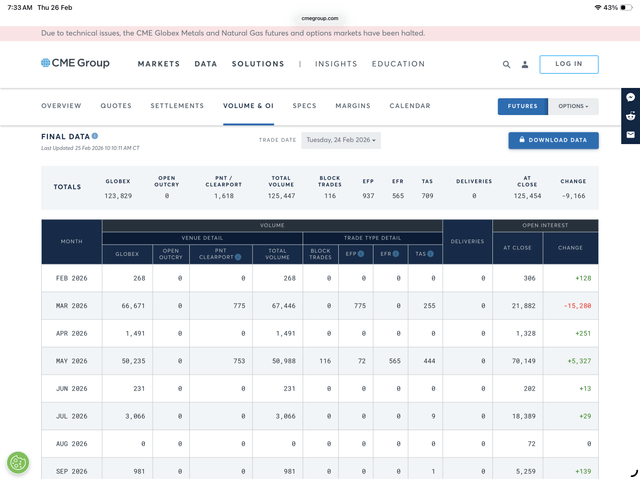This screenshot has width=640, height=479.
Task: Click the Final Data info icon
Action: coord(95,136)
